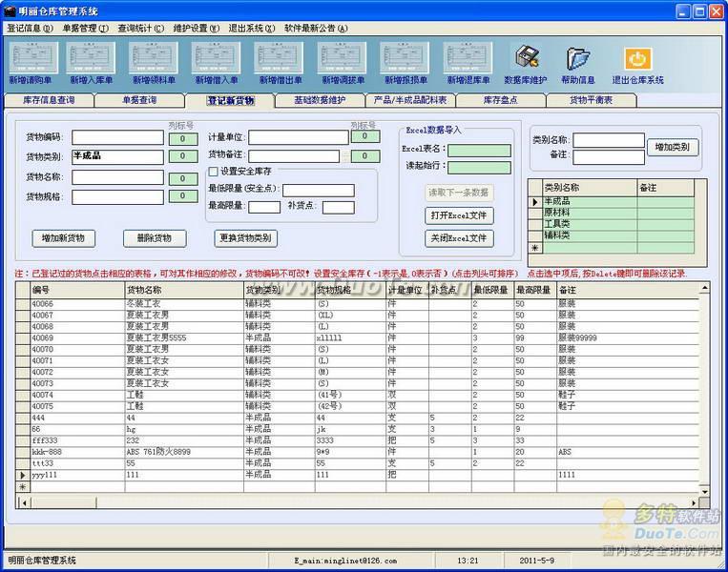Click the 增加新货物 button
Viewport: 728px width, 572px height.
(x=63, y=238)
